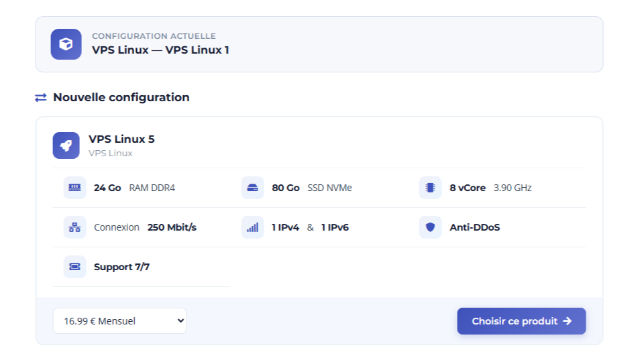644x362 pixels.
Task: Click the signal bars IP address icon
Action: 252,227
